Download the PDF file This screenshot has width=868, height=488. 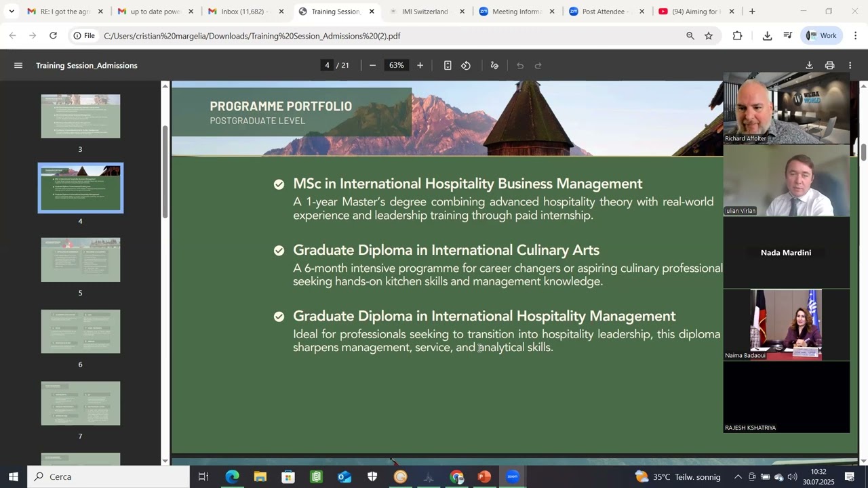809,66
